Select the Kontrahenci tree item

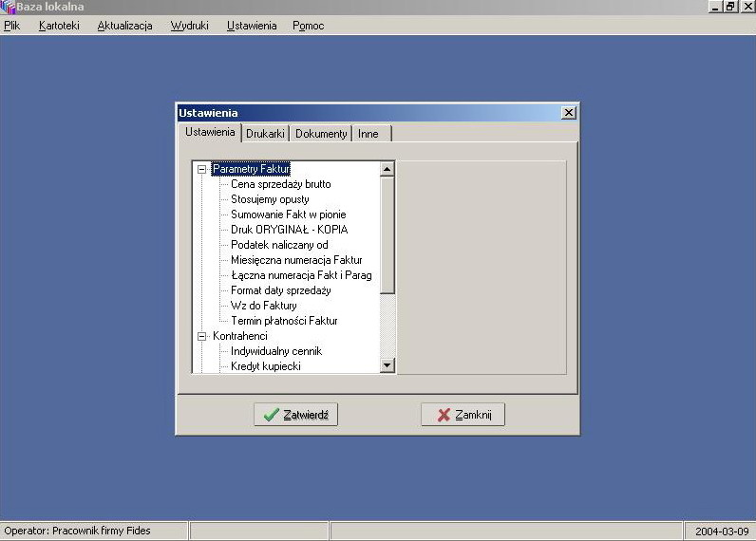240,336
